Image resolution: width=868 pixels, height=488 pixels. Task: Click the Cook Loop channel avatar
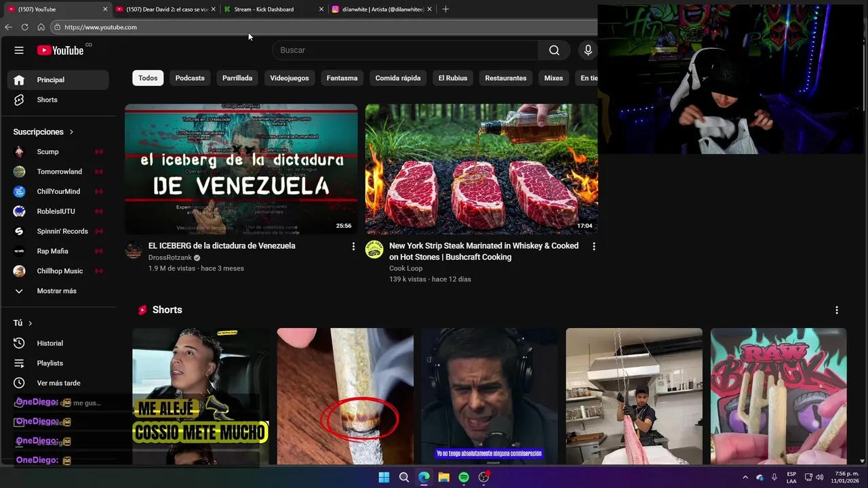(374, 250)
